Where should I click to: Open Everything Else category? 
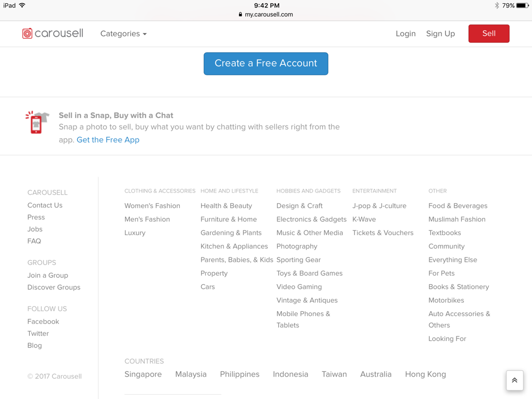pos(453,260)
